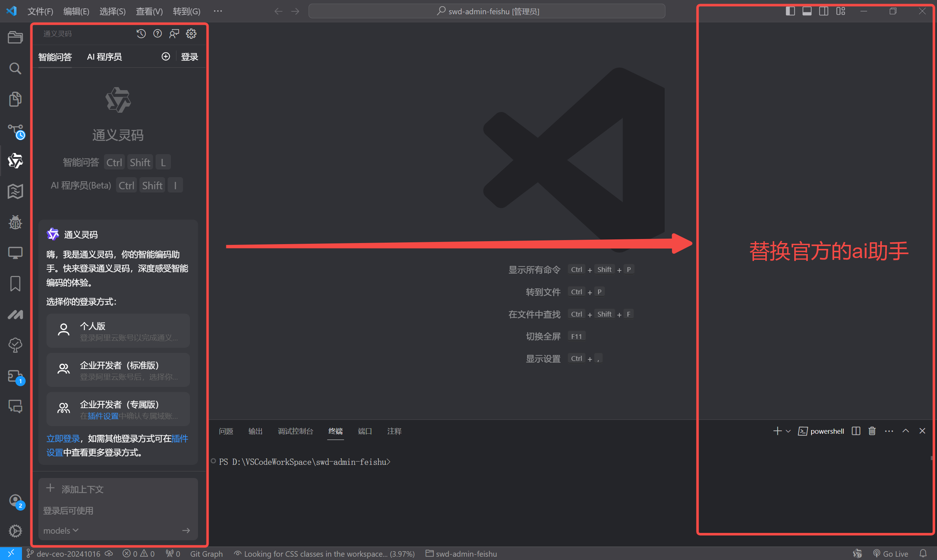This screenshot has width=937, height=560.
Task: Open chat history icon in Tongyi Lingma panel
Action: 141,34
